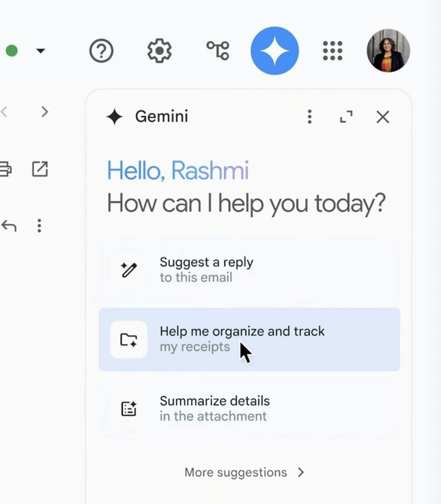This screenshot has height=504, width=441.
Task: Open the Google apps grid
Action: click(332, 51)
